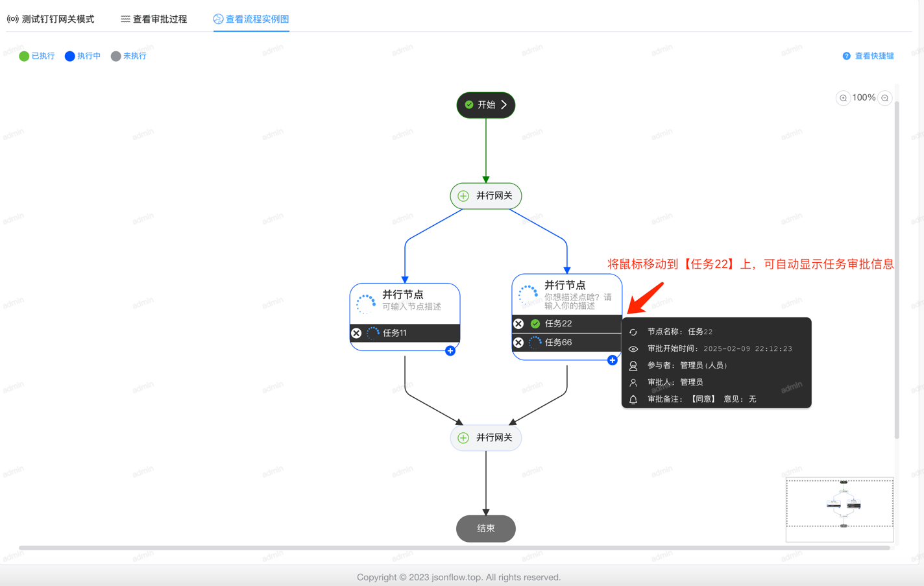Click the minimap flow preview thumbnail
The height and width of the screenshot is (586, 924).
pos(840,505)
